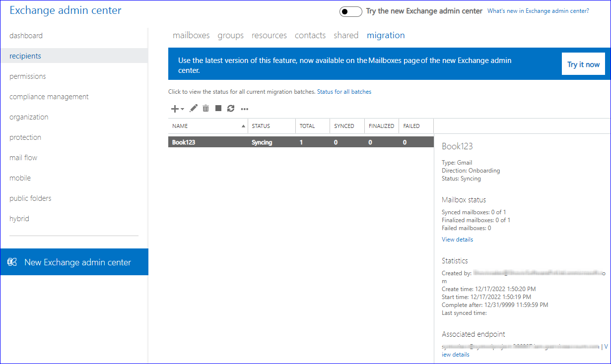Go to hybrid in the sidebar

pos(19,219)
